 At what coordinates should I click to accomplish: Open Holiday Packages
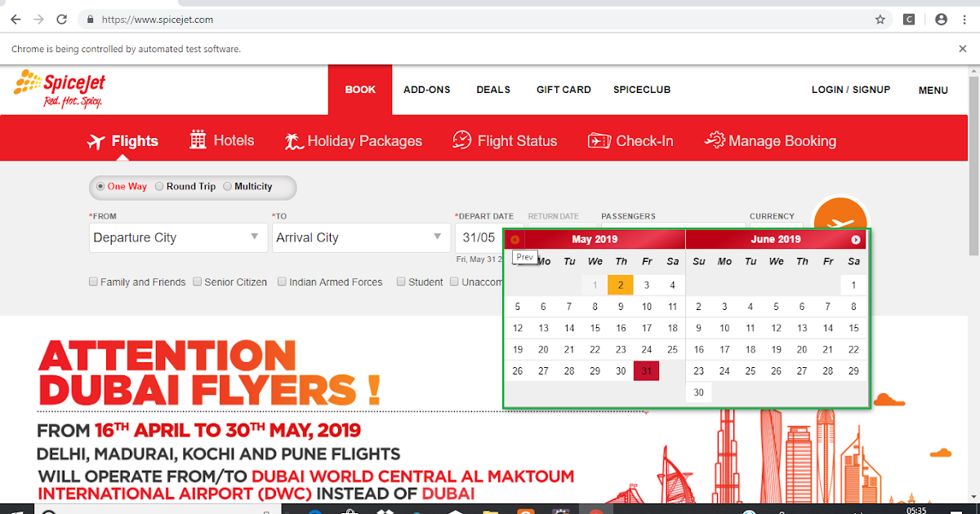(x=354, y=141)
